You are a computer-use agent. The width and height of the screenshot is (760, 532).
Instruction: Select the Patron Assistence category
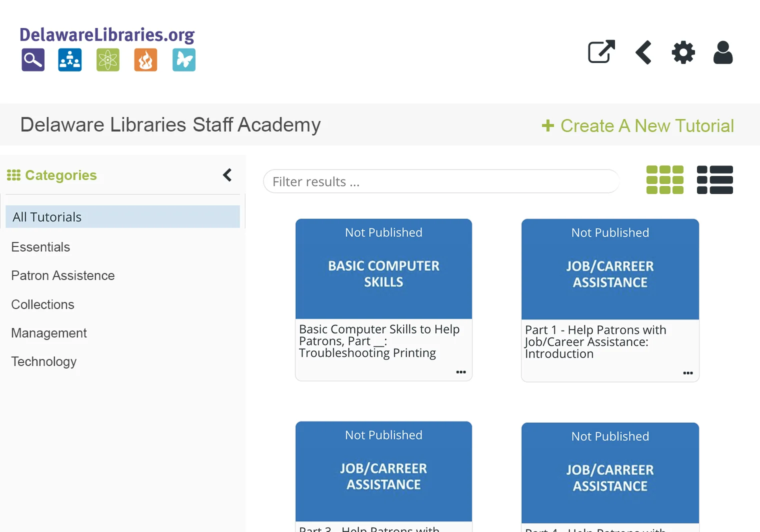click(x=63, y=275)
